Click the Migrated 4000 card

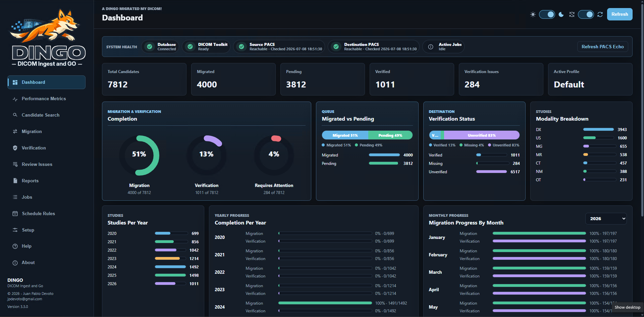coord(233,79)
